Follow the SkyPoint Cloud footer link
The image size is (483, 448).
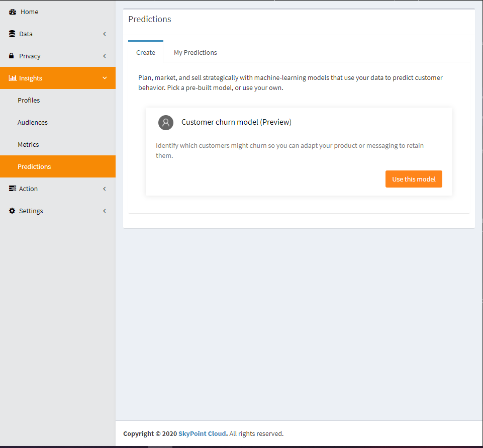coord(203,433)
